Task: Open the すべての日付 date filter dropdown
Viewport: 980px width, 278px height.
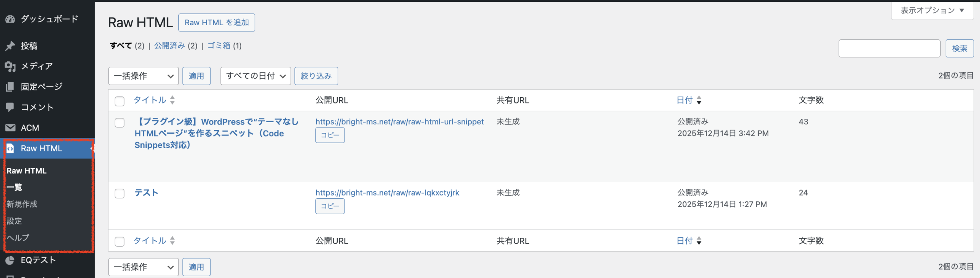Action: (x=256, y=76)
